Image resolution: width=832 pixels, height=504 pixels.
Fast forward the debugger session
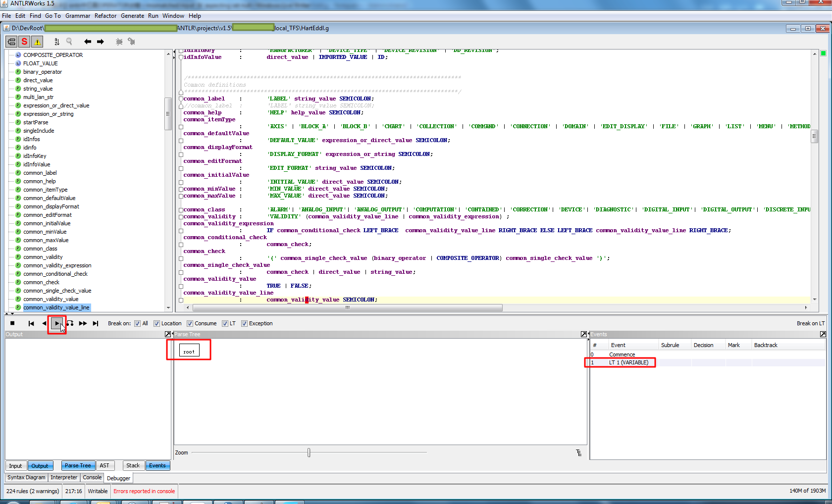pyautogui.click(x=83, y=323)
